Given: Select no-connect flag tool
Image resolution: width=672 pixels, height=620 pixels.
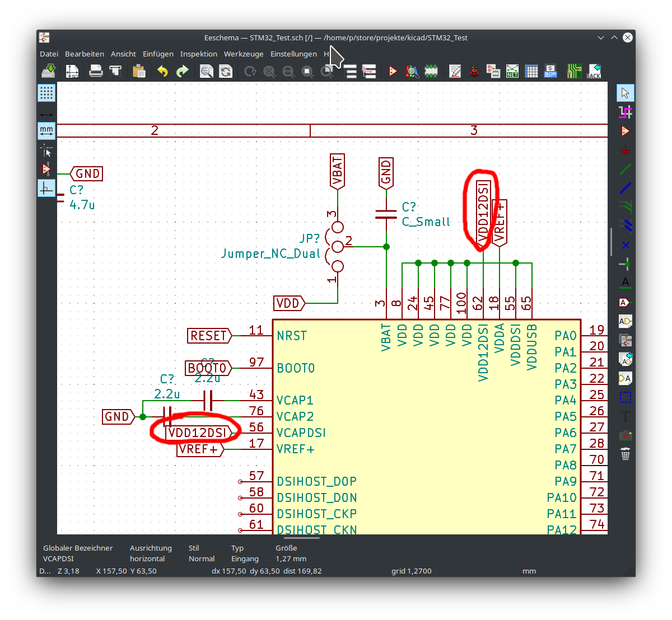Looking at the screenshot, I should click(x=626, y=245).
